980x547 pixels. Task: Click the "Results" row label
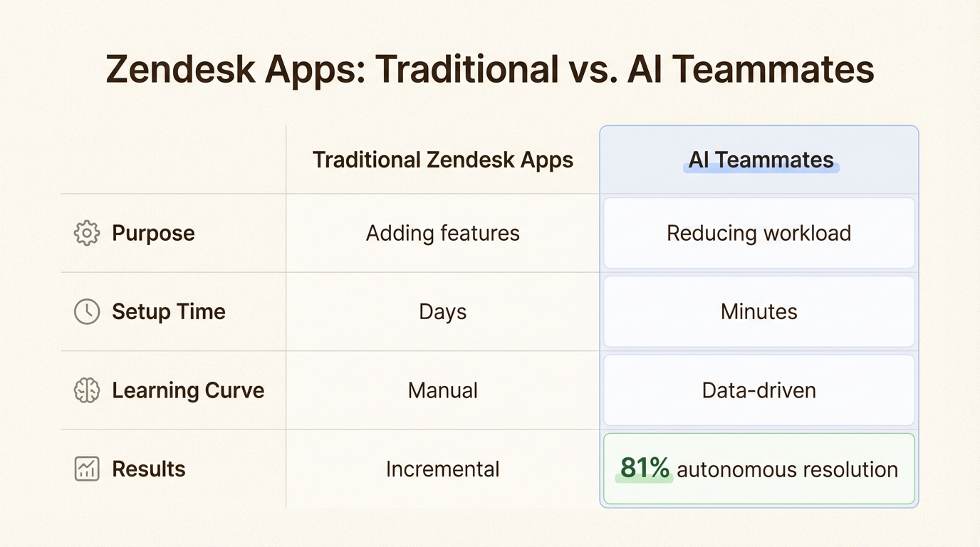(x=149, y=469)
